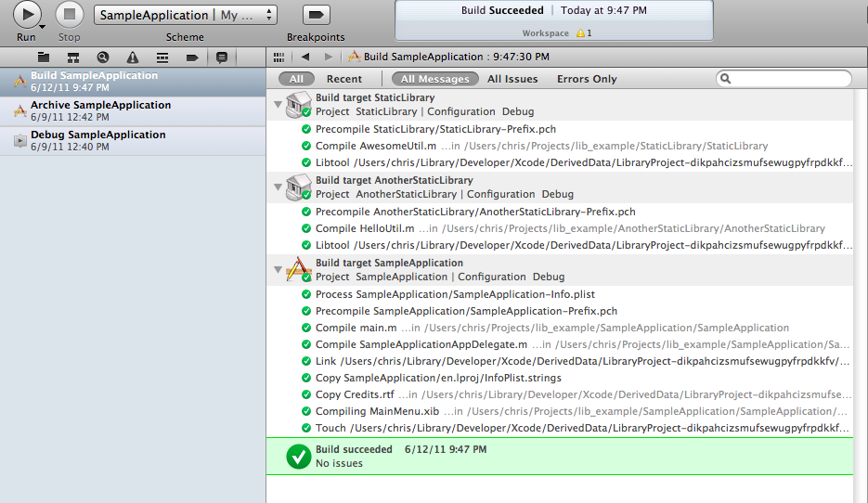Select Build SampleApplication log entry
The width and height of the screenshot is (868, 503).
pos(133,82)
